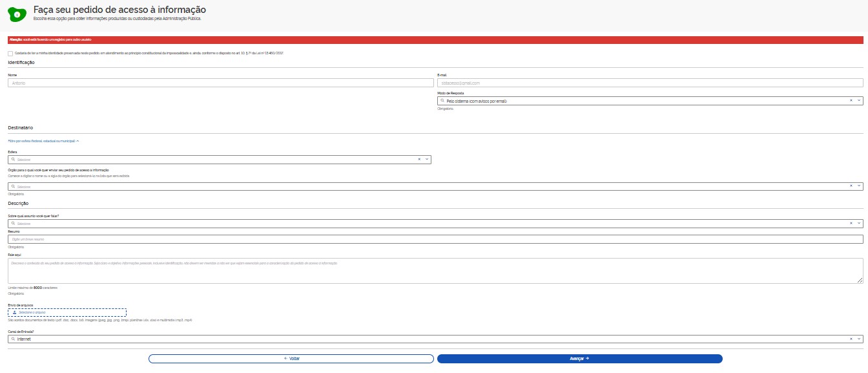Click the x icon in Esfera field
The width and height of the screenshot is (868, 373).
coord(418,159)
